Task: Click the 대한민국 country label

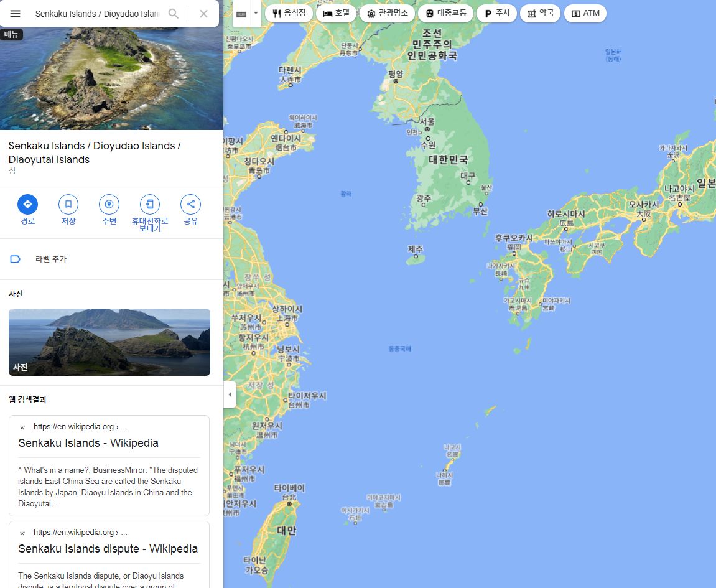Action: (x=449, y=159)
